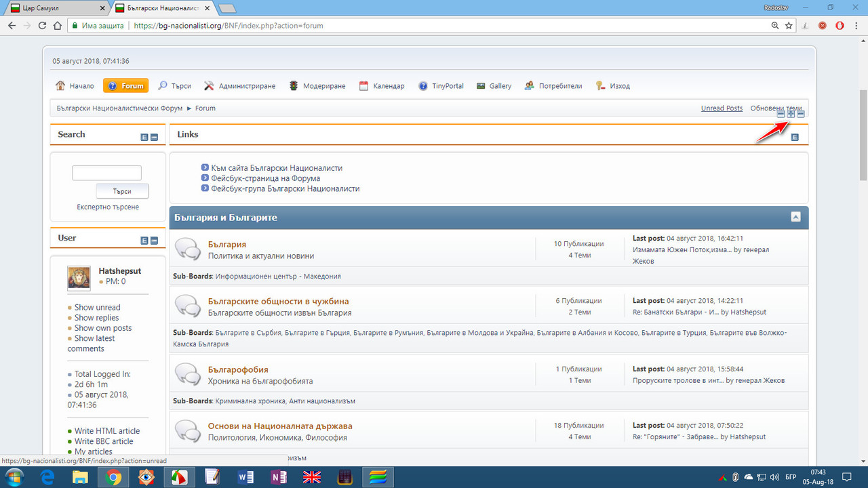Screen dimensions: 868x488
Task: Open the PM: 0 messages link
Action: coord(115,281)
